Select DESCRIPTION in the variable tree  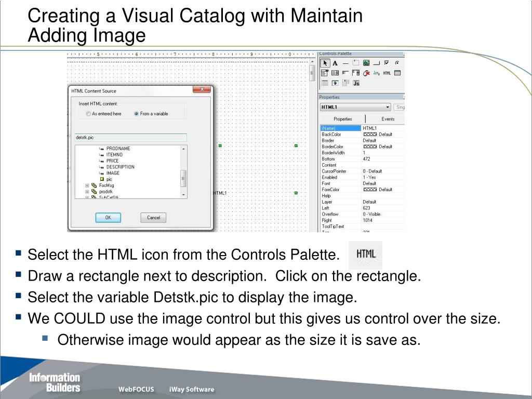coord(121,167)
